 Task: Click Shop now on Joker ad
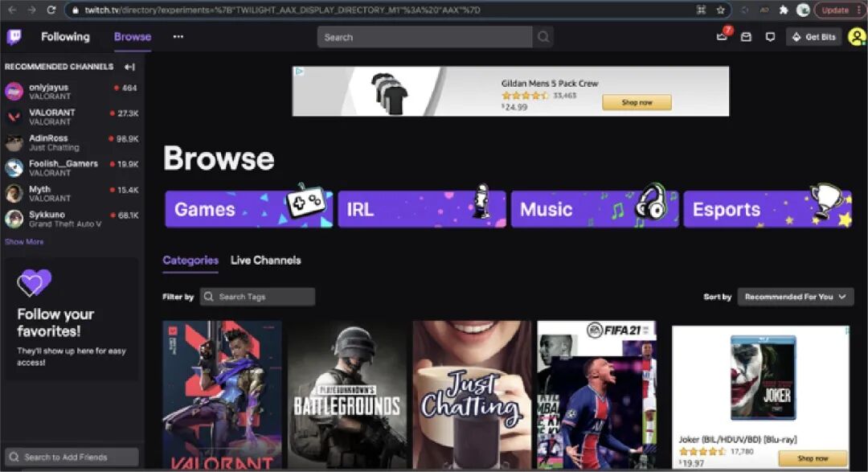(813, 458)
